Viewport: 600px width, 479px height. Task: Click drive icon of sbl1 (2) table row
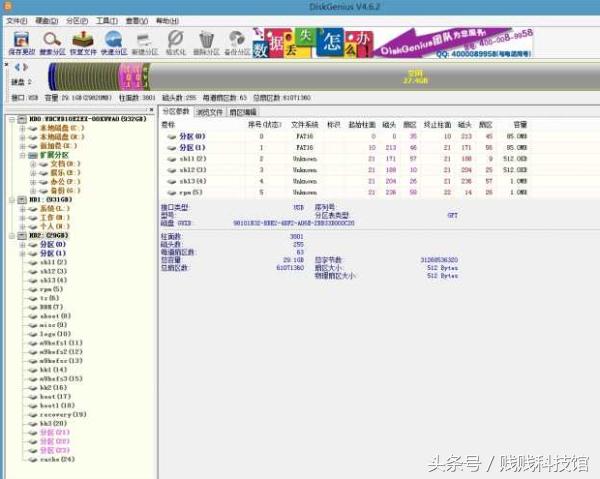click(x=171, y=159)
